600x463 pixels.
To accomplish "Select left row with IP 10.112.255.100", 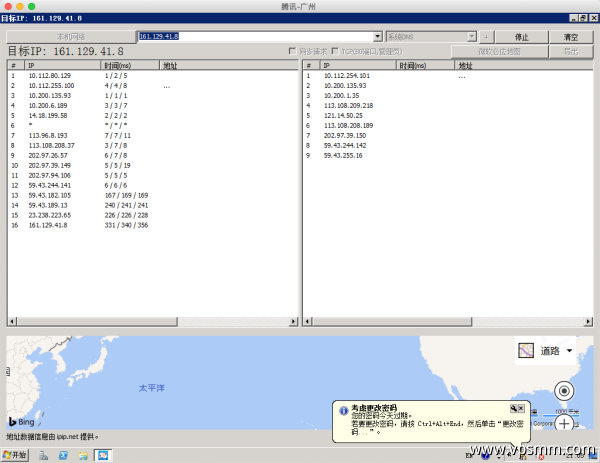I will coord(152,86).
